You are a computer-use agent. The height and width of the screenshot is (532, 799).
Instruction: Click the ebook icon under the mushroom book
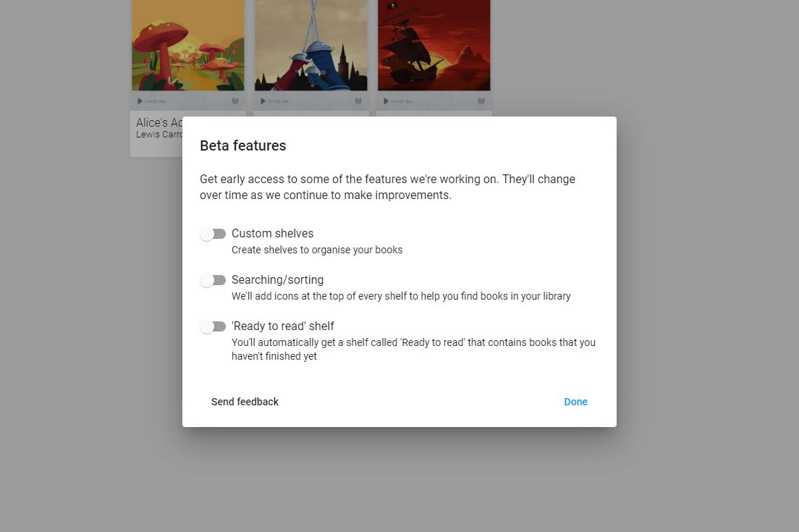click(x=235, y=101)
